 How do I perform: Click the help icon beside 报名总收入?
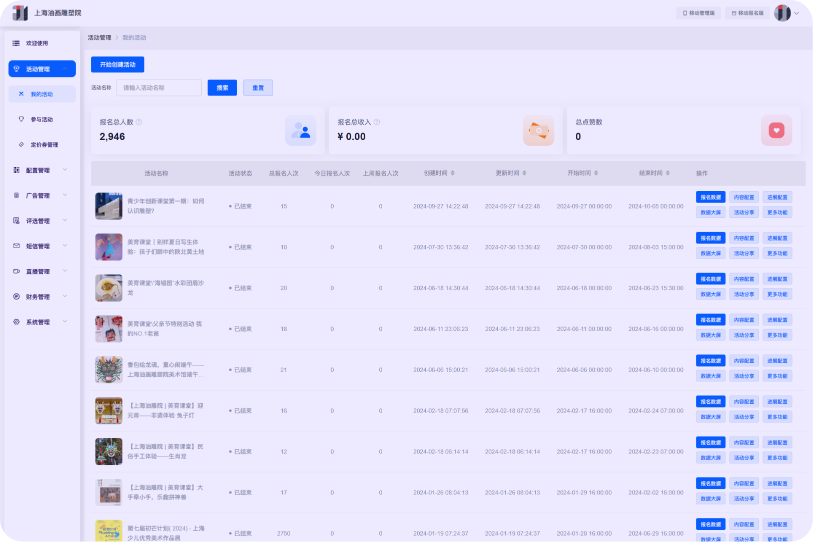377,122
